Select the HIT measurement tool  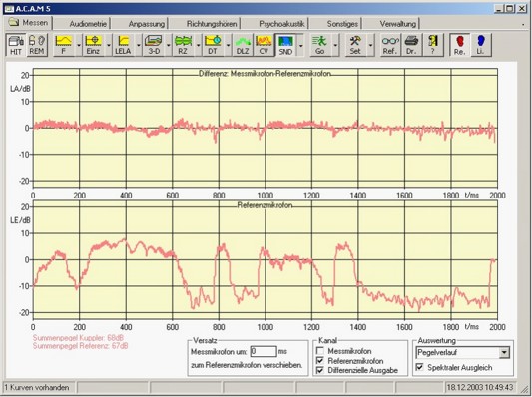click(x=16, y=45)
